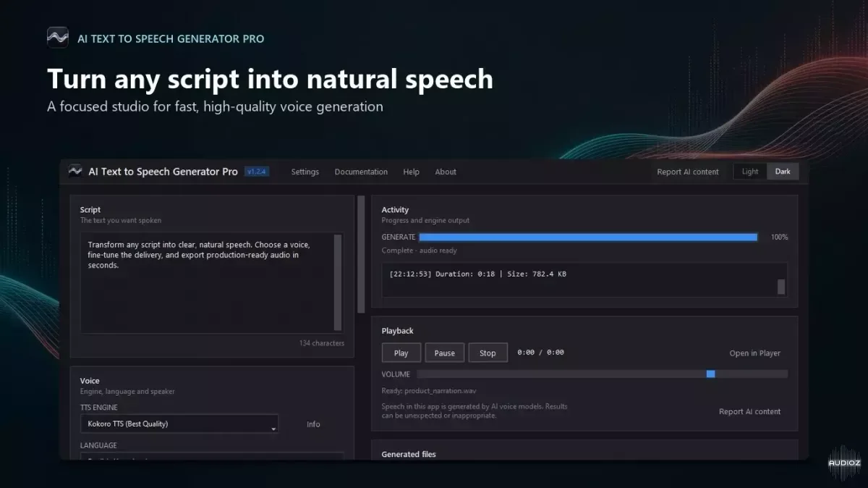Image resolution: width=868 pixels, height=488 pixels.
Task: Click the left panel vertical scrollbar
Action: pyautogui.click(x=361, y=253)
